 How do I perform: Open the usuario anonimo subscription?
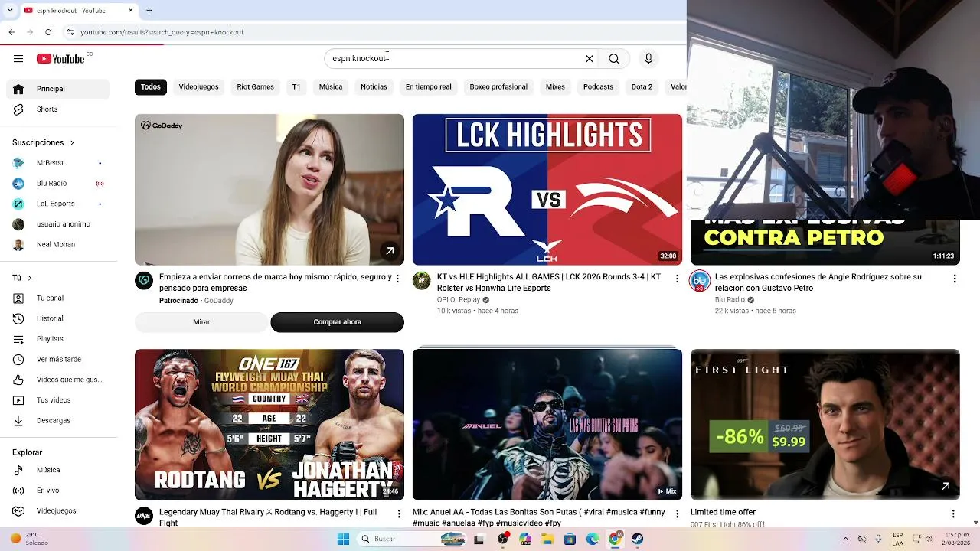[58, 224]
